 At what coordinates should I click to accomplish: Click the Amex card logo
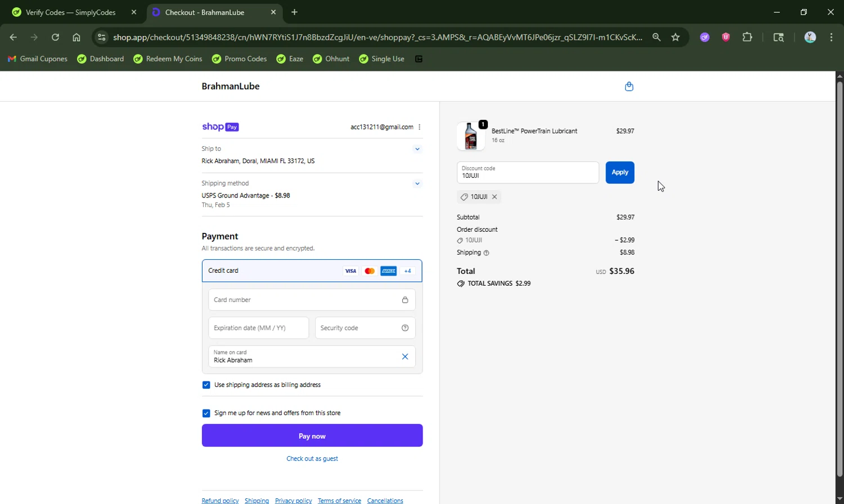tap(389, 271)
